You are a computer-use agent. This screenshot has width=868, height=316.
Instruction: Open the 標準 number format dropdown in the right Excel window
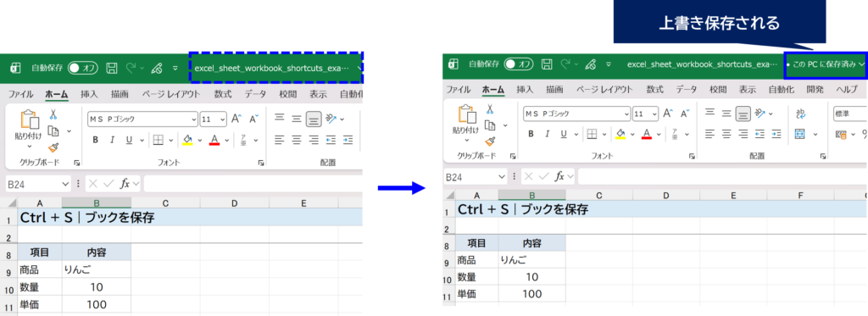(849, 114)
